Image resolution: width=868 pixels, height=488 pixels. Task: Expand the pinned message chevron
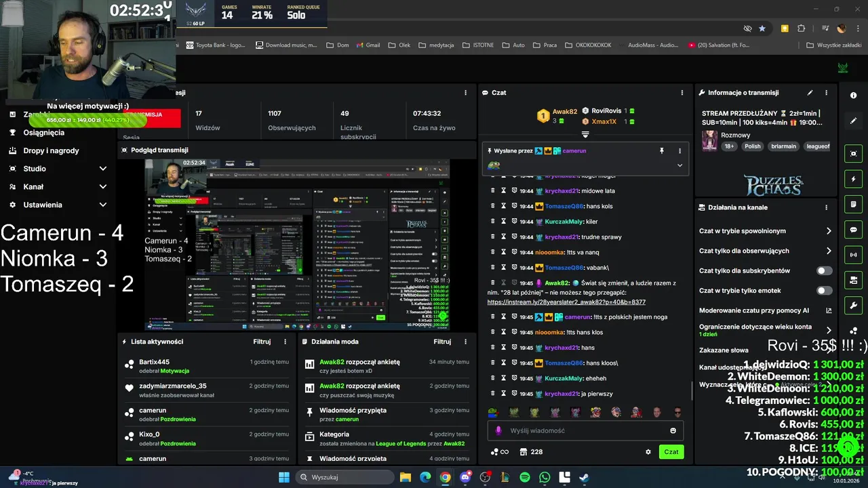pos(679,165)
